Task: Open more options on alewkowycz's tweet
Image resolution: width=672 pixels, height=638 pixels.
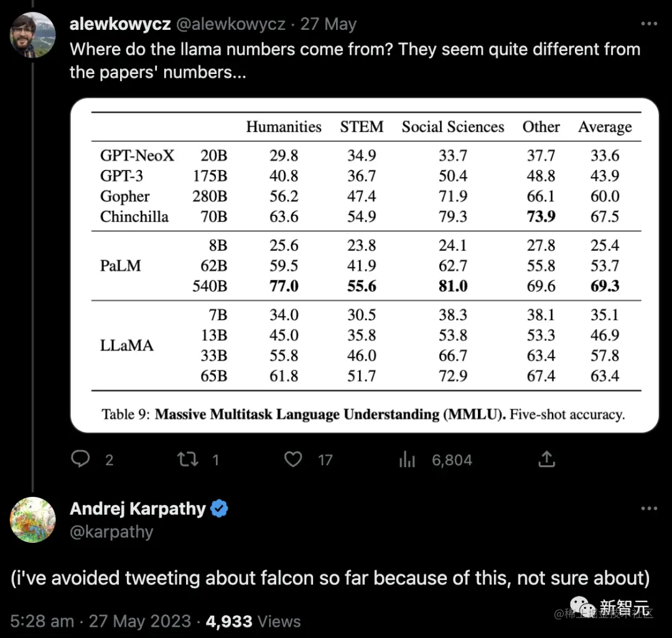Action: (649, 24)
